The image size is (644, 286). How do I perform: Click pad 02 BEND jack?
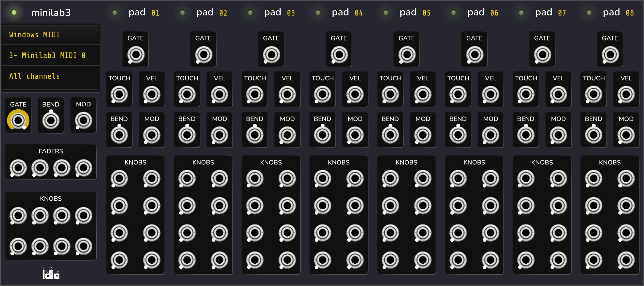point(187,135)
